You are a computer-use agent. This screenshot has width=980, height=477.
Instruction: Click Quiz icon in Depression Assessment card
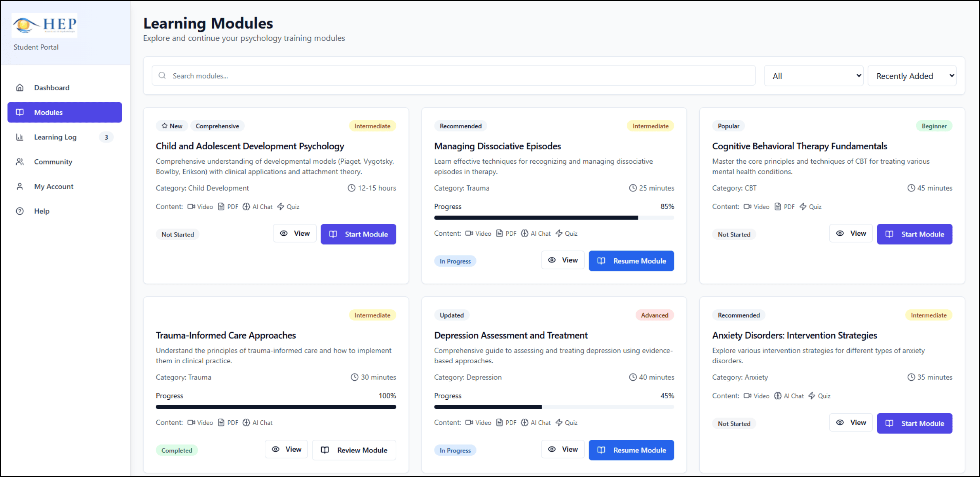point(559,422)
